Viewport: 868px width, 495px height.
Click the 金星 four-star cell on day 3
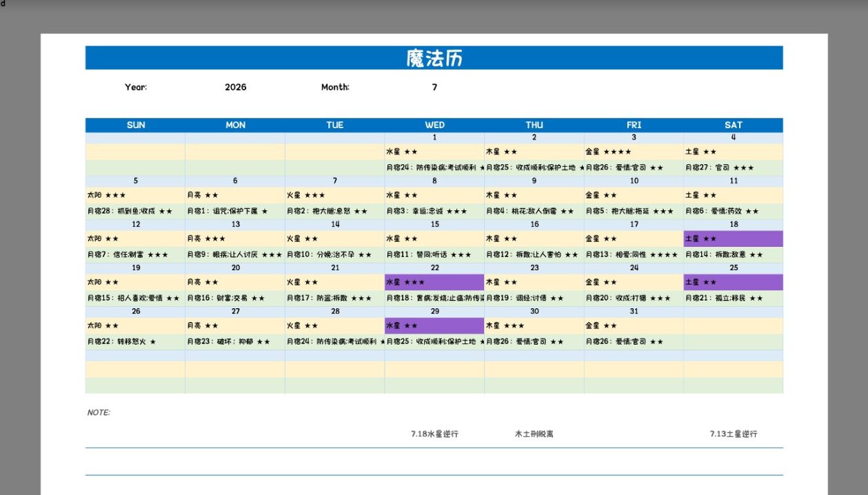[634, 152]
